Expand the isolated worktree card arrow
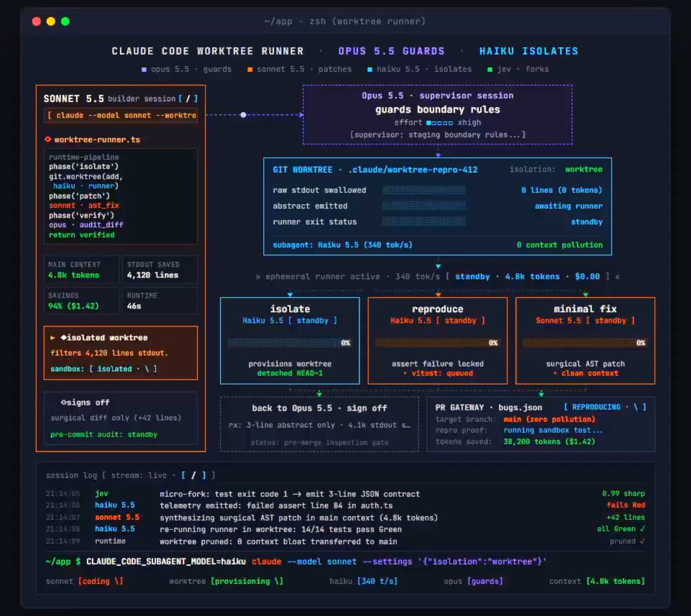 coord(53,338)
